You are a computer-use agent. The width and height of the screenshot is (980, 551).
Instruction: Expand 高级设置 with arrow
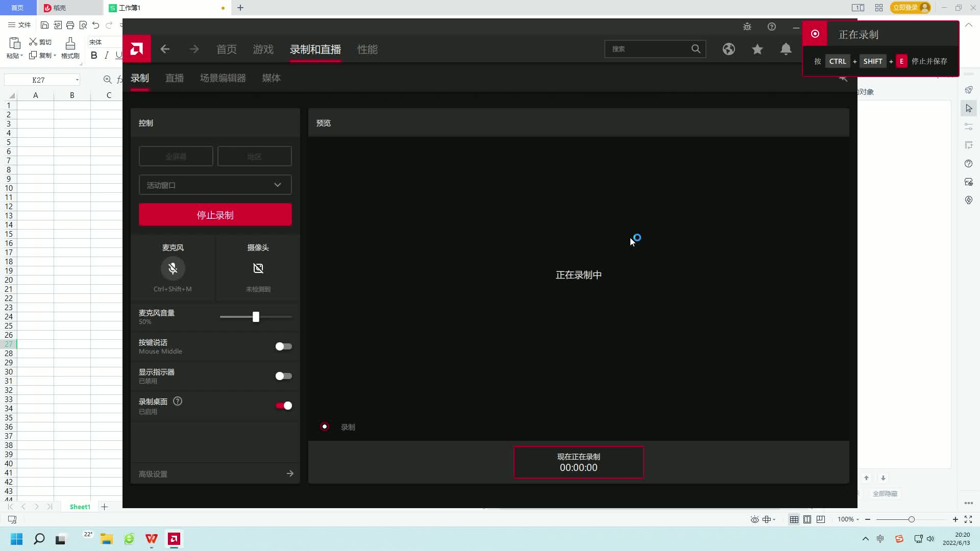tap(290, 473)
